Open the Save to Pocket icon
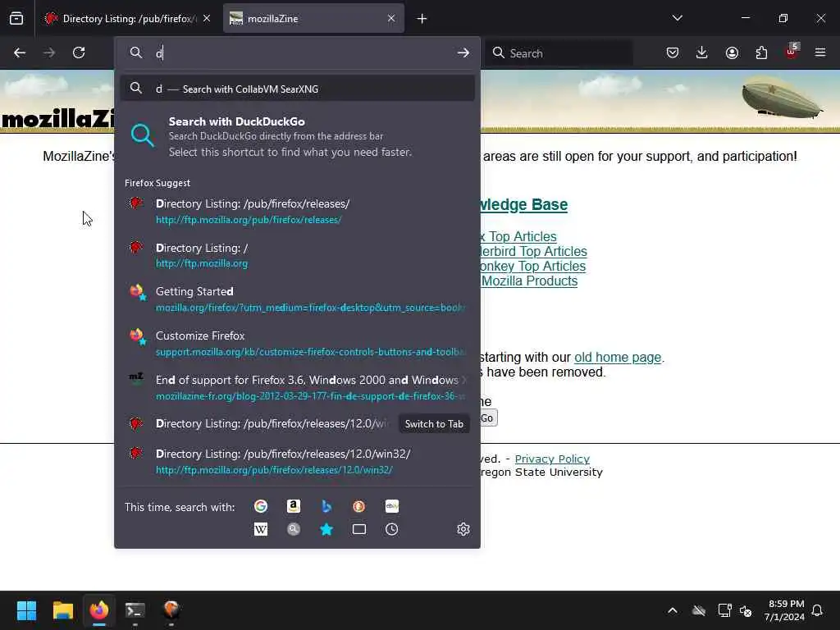840x630 pixels. pyautogui.click(x=673, y=52)
